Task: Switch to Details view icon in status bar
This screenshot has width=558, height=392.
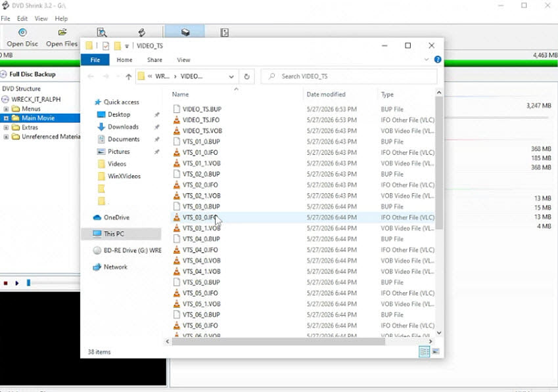Action: (424, 352)
